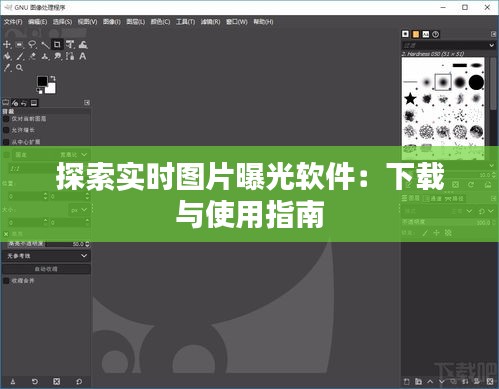Image resolution: width=499 pixels, height=389 pixels.
Task: Select the Paintbrush tool
Action: [20, 56]
